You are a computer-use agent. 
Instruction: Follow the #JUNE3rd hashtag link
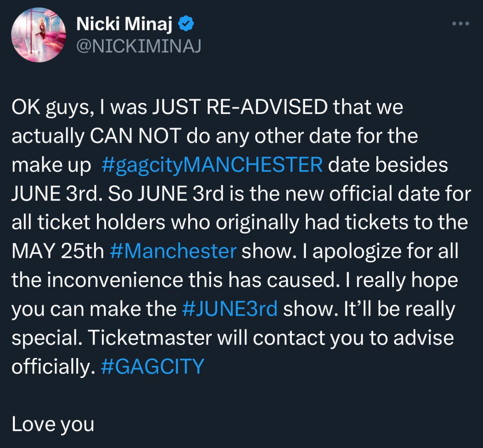click(230, 309)
